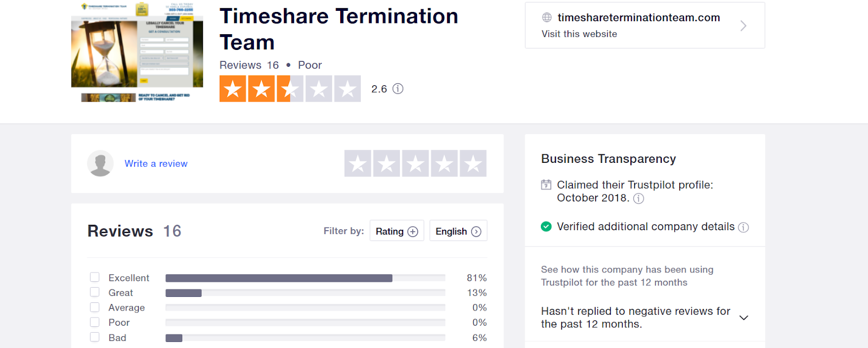Click the Business Transparency heading

pyautogui.click(x=608, y=159)
